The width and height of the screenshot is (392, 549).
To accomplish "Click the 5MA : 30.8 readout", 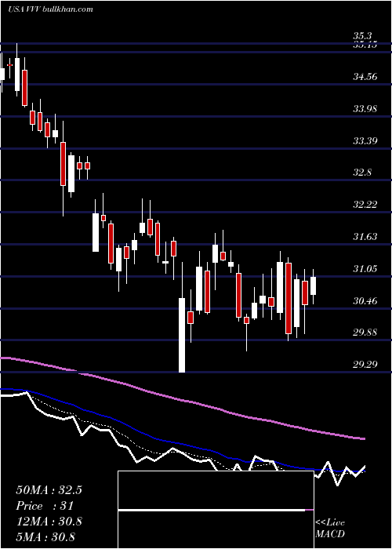I will (45, 536).
